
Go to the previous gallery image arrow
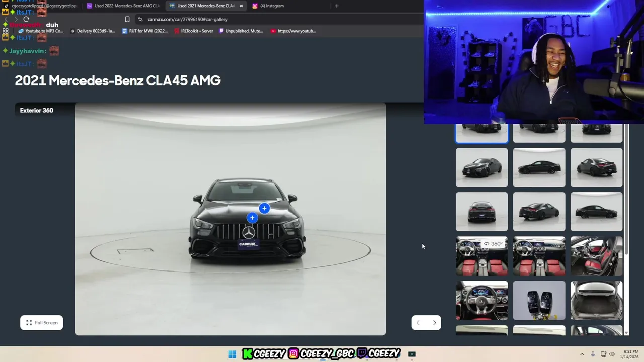pyautogui.click(x=418, y=323)
